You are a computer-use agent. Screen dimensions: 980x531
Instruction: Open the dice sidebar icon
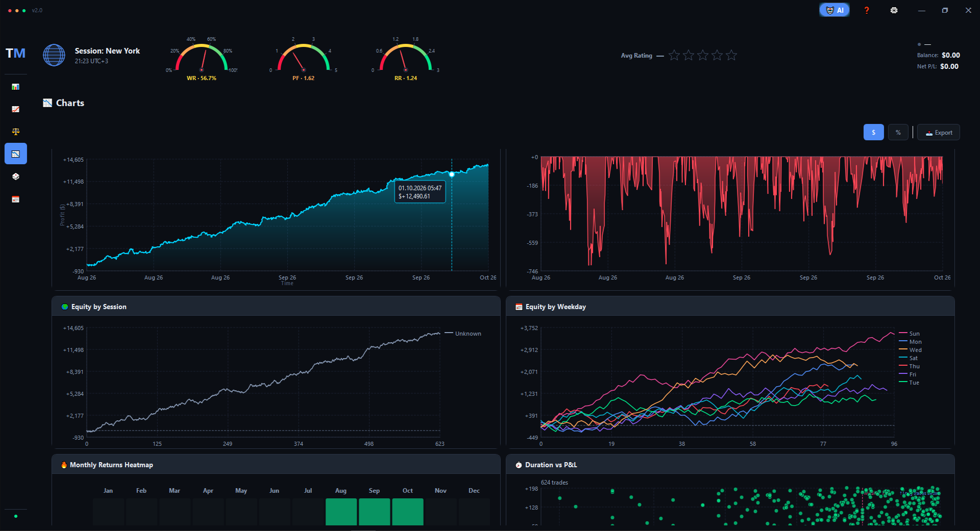16,176
